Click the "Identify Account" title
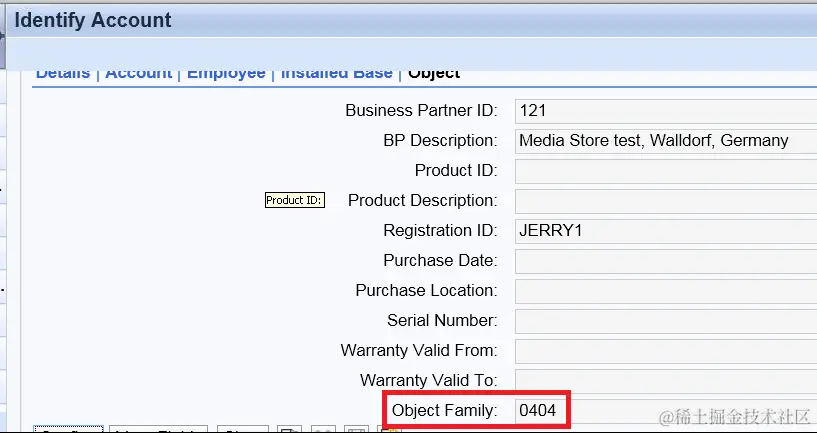 (x=93, y=20)
